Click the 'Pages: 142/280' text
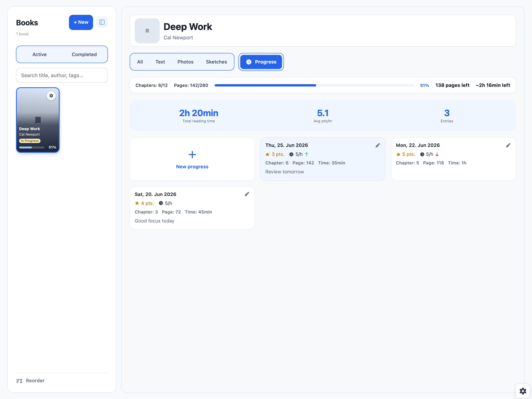This screenshot has height=399, width=532. [x=191, y=85]
